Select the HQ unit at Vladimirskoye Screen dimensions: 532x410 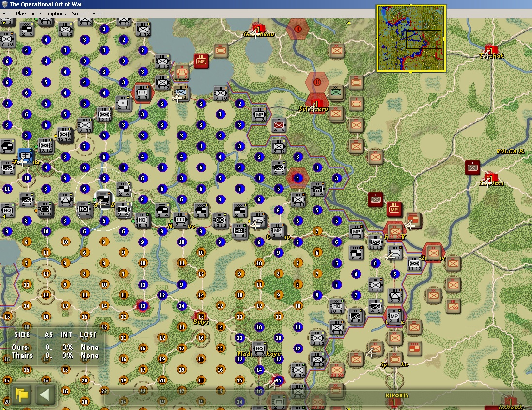259,349
